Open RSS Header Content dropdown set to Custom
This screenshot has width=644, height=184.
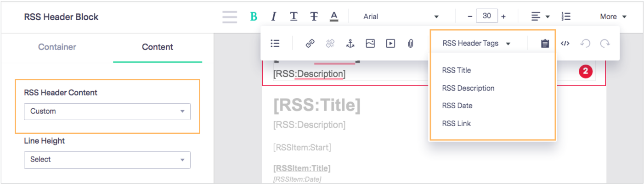pyautogui.click(x=107, y=111)
